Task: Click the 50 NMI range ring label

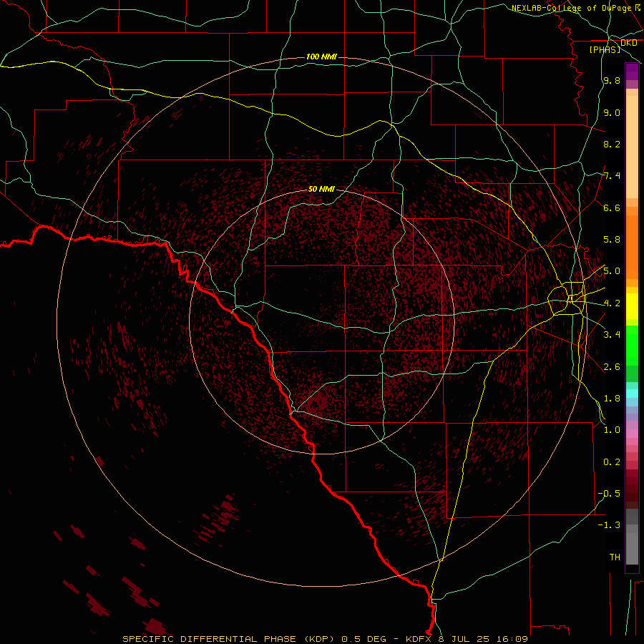Action: click(321, 189)
